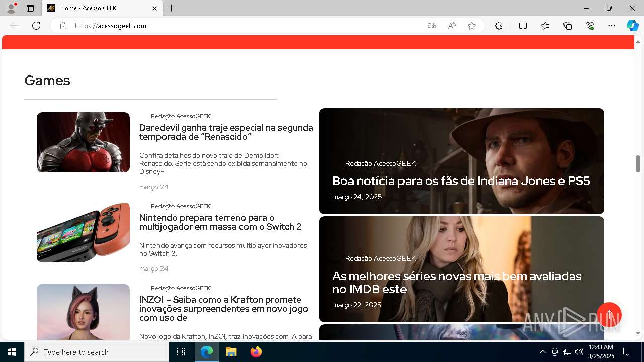Click the março 24, 2025 date on Indiana Jones card
The width and height of the screenshot is (644, 362).
(x=357, y=197)
